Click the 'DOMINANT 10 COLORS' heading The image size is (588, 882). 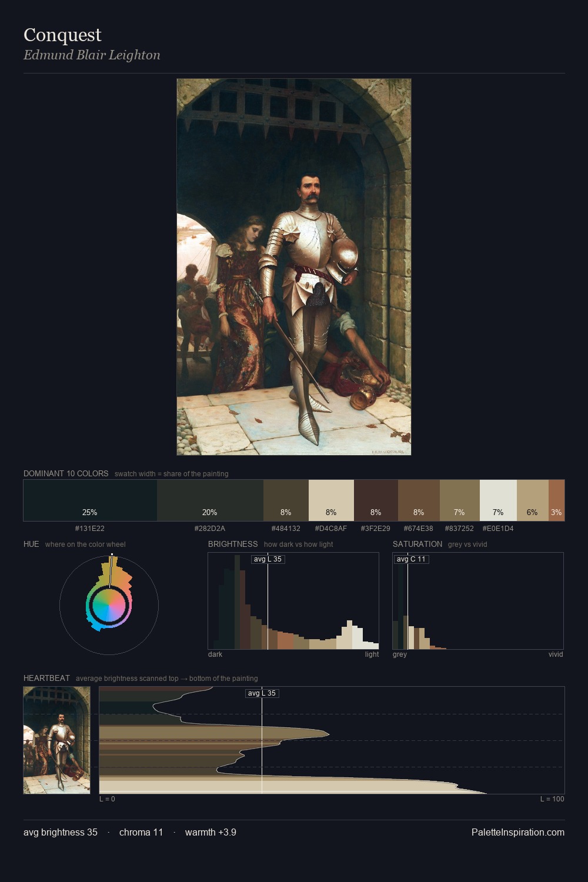(66, 473)
